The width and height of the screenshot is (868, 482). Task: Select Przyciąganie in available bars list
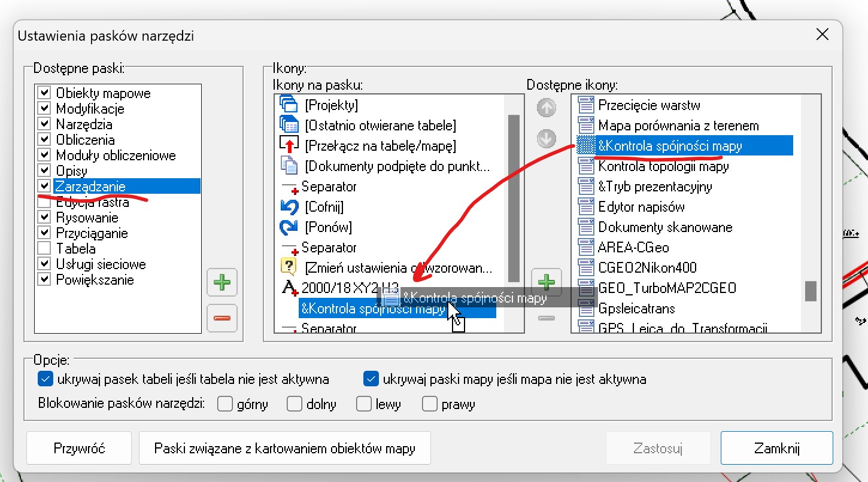[92, 233]
